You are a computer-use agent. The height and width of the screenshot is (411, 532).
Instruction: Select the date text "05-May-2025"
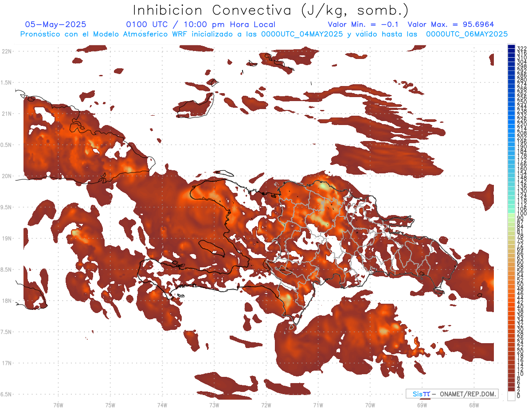tap(55, 24)
